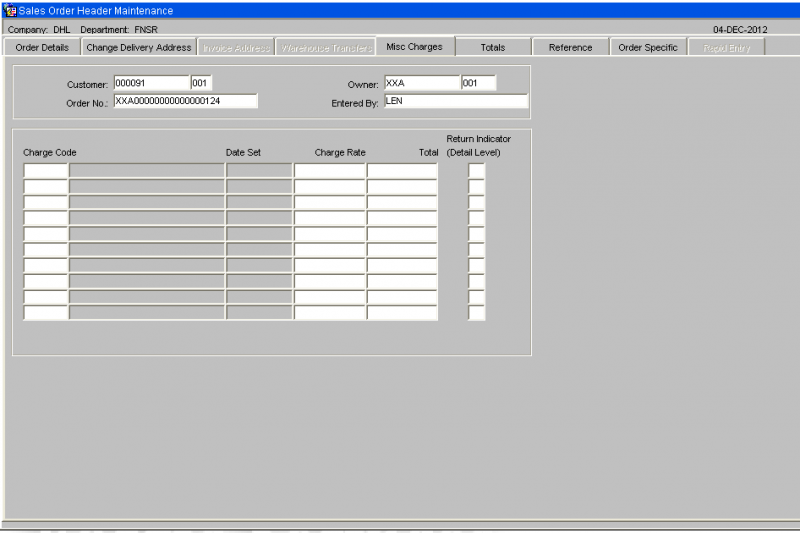Tick the eighth row Return Indicator box
Screen dimensions: 800x533
pyautogui.click(x=476, y=281)
